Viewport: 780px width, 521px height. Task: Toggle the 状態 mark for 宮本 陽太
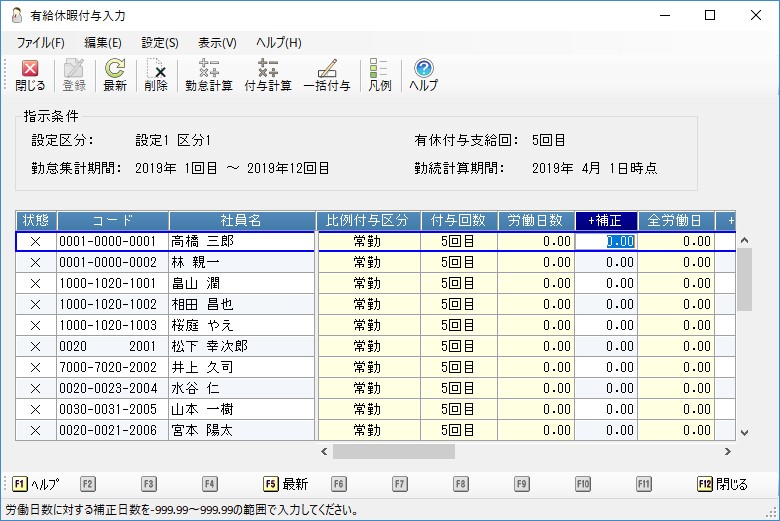pos(36,430)
